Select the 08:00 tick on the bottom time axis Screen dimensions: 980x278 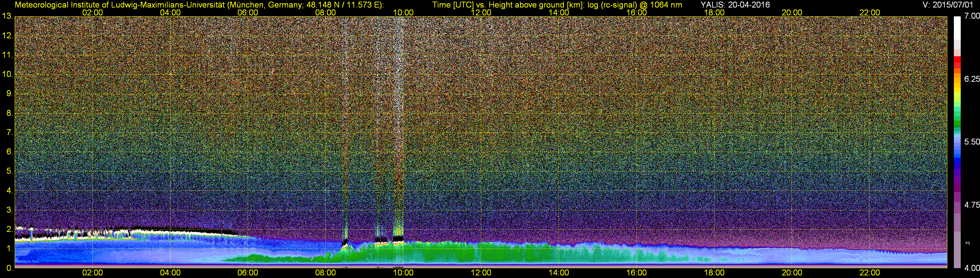click(x=326, y=273)
